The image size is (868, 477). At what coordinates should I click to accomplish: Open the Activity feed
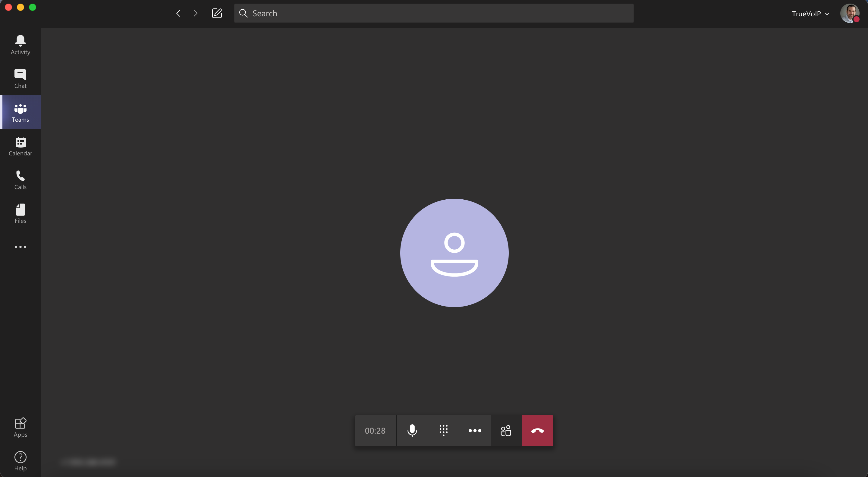[x=20, y=45]
